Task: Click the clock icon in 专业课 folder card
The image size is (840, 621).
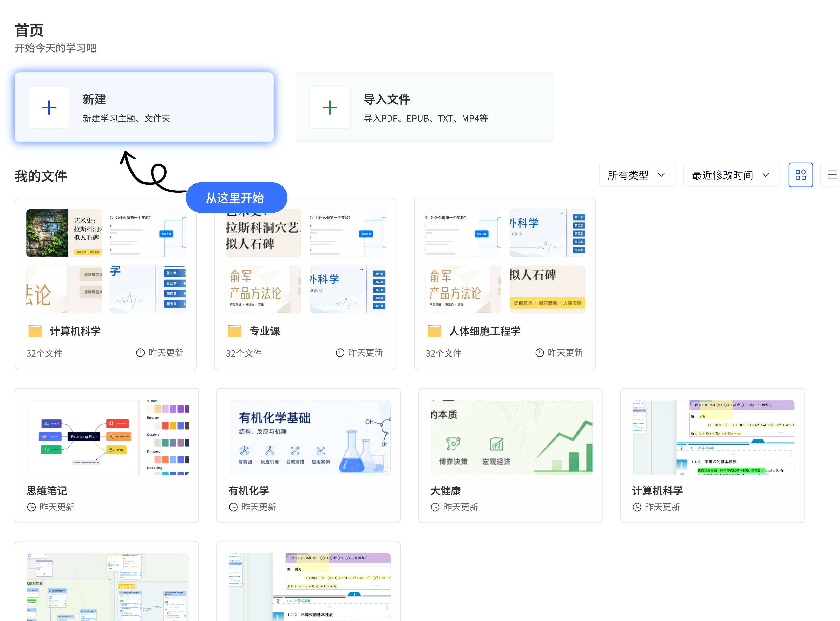Action: coord(340,353)
